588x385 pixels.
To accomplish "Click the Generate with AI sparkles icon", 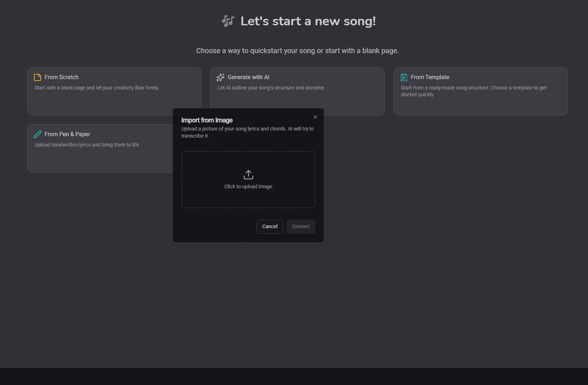I will pyautogui.click(x=220, y=77).
